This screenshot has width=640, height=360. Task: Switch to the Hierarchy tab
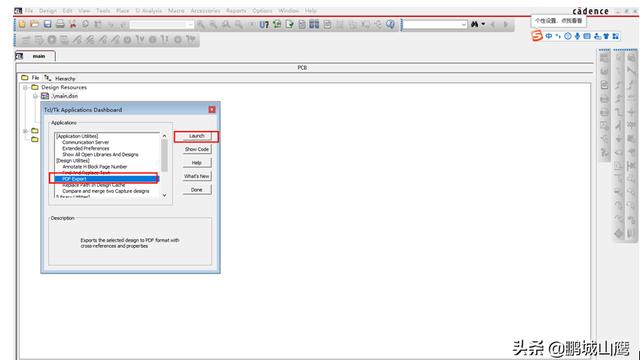click(x=60, y=78)
